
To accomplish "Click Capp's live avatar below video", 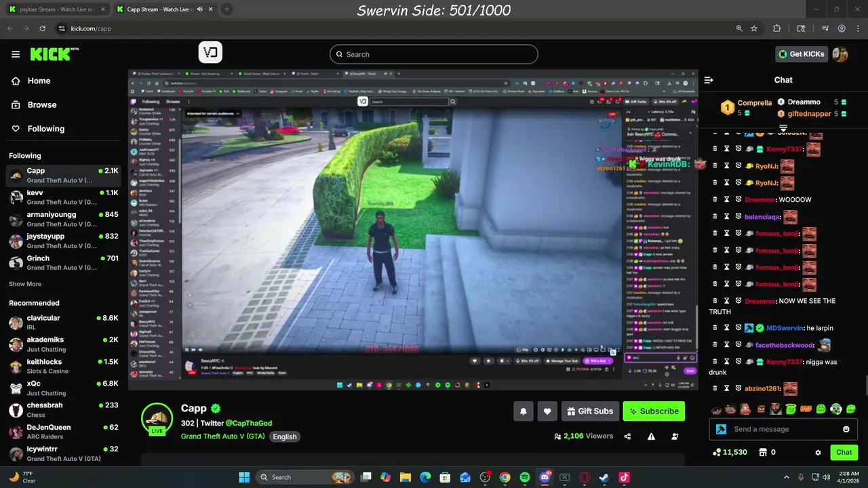I will click(x=157, y=419).
